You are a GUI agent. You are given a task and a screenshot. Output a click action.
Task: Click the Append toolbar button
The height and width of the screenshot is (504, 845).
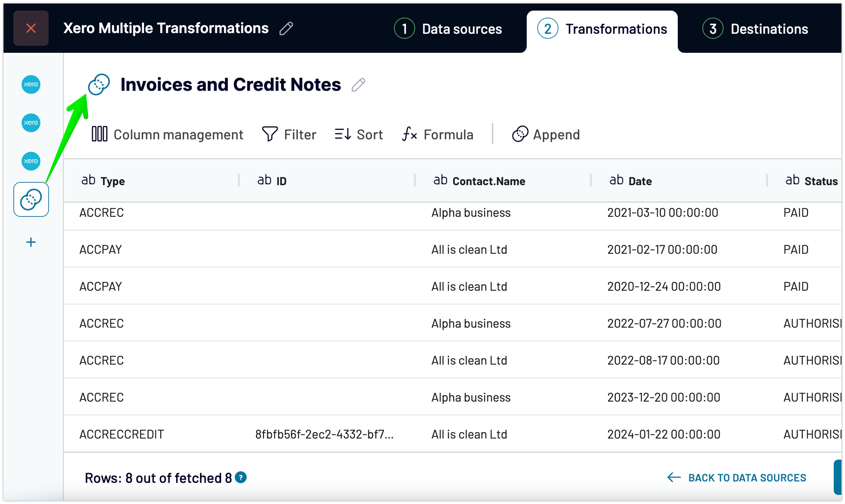tap(546, 134)
